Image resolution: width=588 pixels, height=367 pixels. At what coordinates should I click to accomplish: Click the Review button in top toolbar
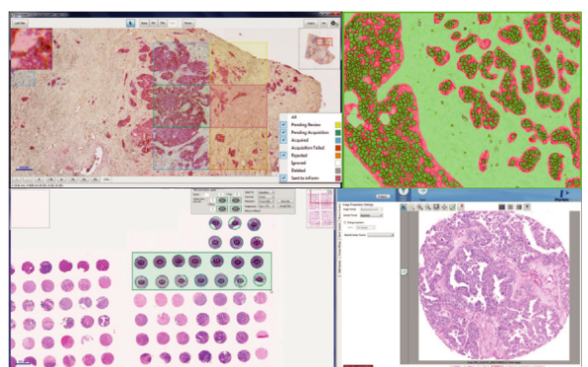coord(188,24)
